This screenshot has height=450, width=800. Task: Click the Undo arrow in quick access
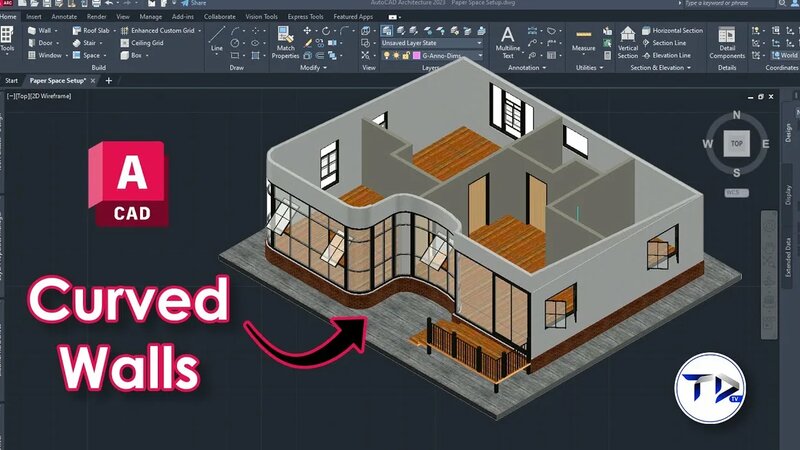[x=109, y=4]
